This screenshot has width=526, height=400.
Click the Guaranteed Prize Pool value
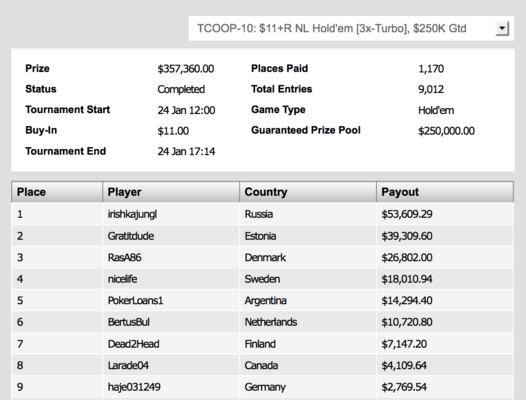coord(446,131)
